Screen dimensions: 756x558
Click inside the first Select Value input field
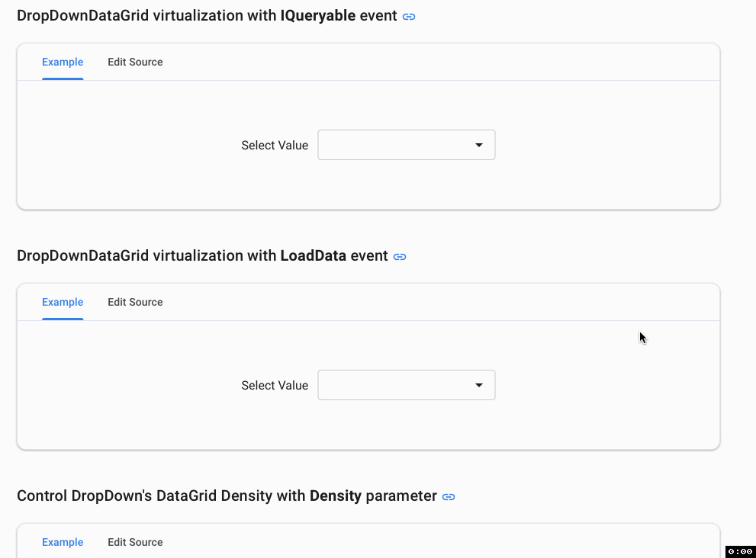[x=389, y=145]
